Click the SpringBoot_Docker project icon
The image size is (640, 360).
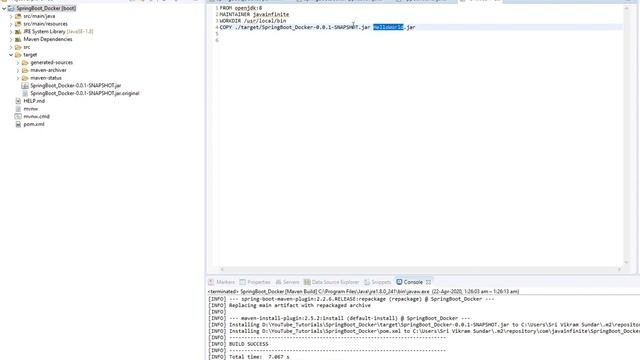pyautogui.click(x=11, y=8)
